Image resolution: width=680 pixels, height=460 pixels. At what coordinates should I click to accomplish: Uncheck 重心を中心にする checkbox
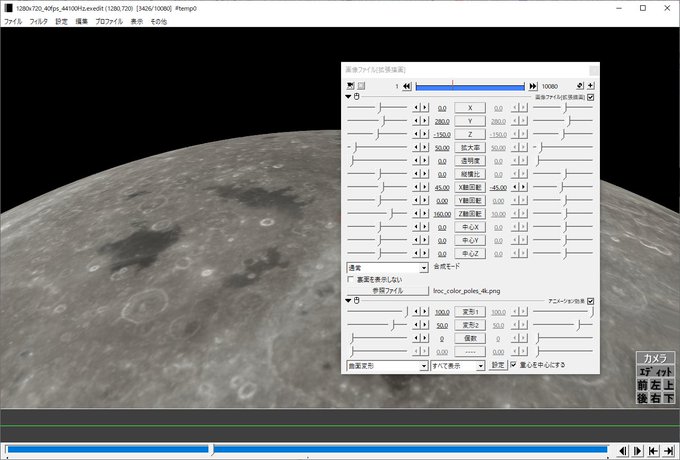pyautogui.click(x=513, y=365)
